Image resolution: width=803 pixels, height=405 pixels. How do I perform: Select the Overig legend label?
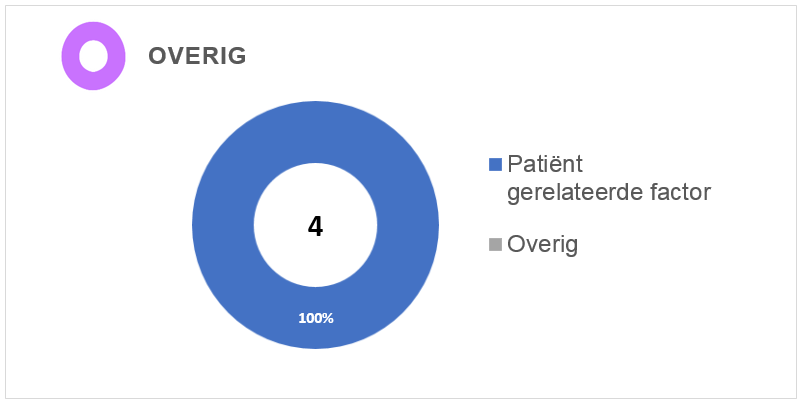click(x=542, y=245)
